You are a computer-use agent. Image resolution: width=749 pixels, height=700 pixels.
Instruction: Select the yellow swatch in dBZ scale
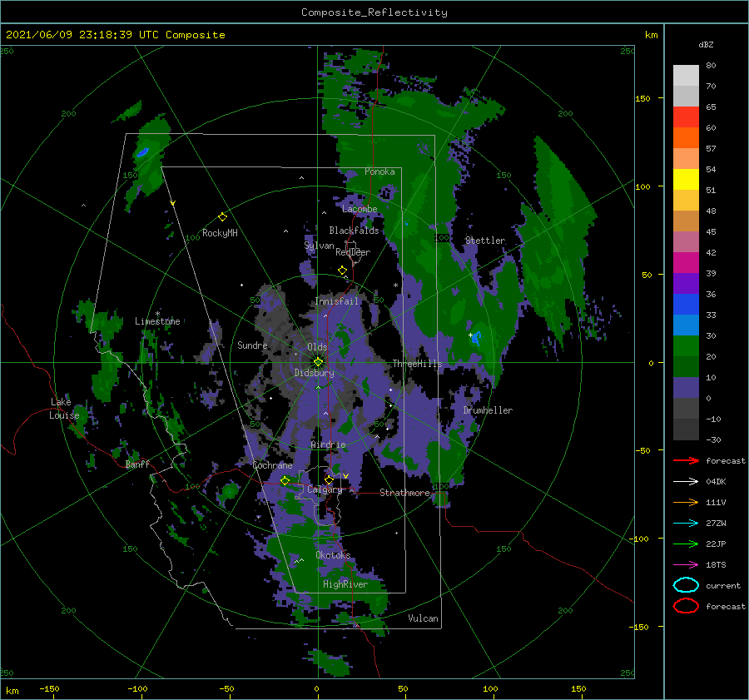click(686, 180)
